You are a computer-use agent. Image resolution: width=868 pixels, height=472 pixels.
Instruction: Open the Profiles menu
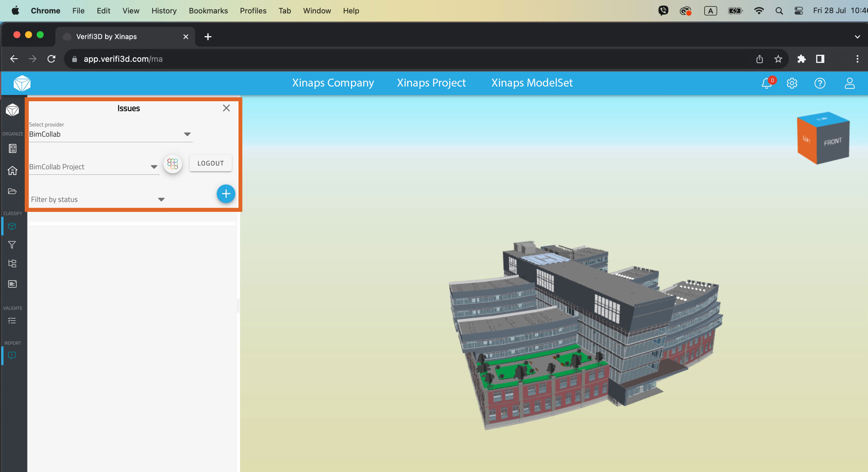coord(253,11)
